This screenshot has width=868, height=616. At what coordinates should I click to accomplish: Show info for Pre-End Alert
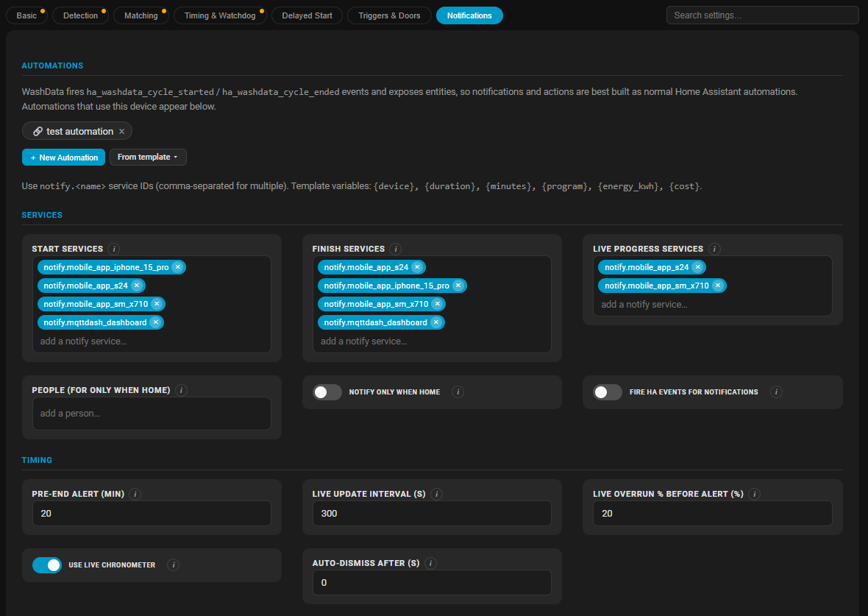pyautogui.click(x=135, y=494)
